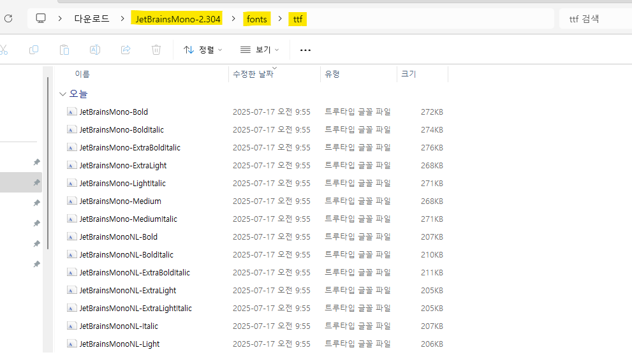Click the 오늘 group label
Screen dimensions: 632x364
tap(78, 94)
